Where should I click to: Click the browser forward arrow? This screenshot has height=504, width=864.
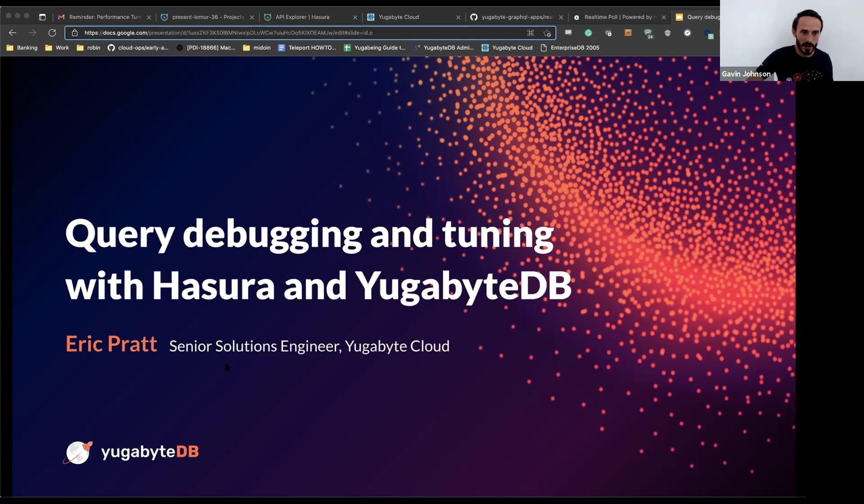tap(32, 33)
